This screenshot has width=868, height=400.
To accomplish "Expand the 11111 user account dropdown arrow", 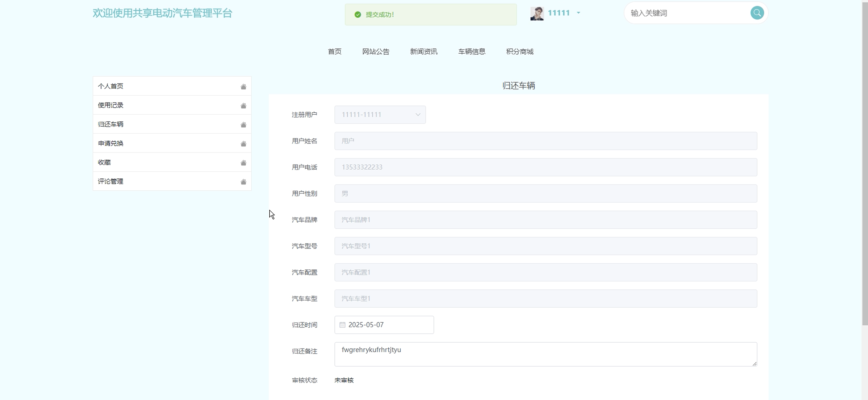I will (x=578, y=13).
